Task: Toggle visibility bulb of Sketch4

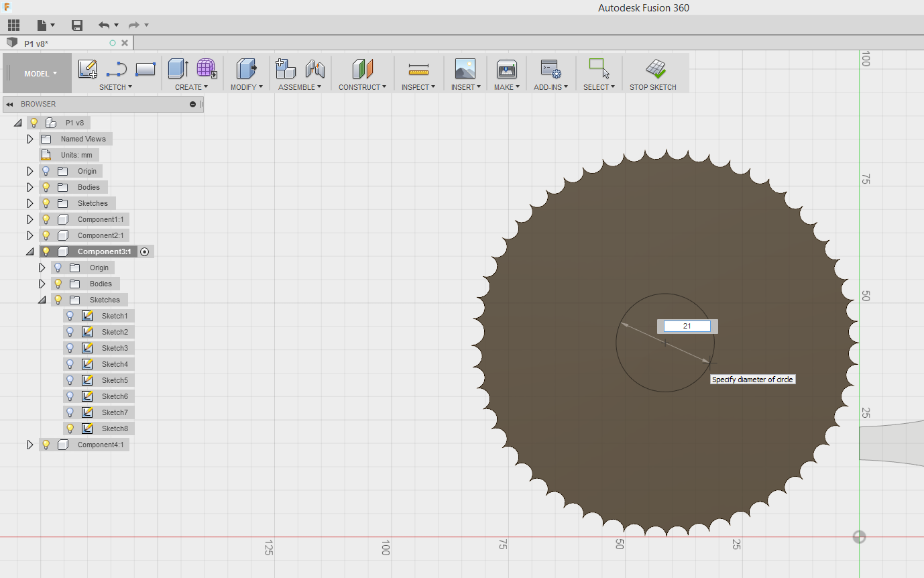Action: point(70,364)
